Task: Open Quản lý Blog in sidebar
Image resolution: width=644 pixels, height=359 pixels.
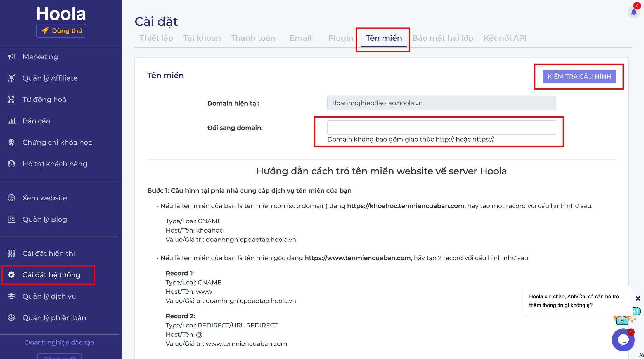Action: point(45,219)
